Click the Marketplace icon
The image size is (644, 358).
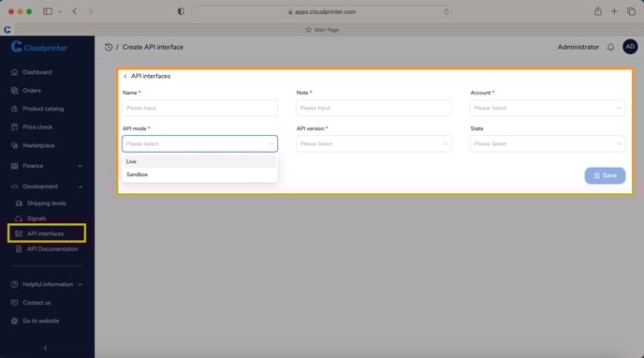[15, 145]
